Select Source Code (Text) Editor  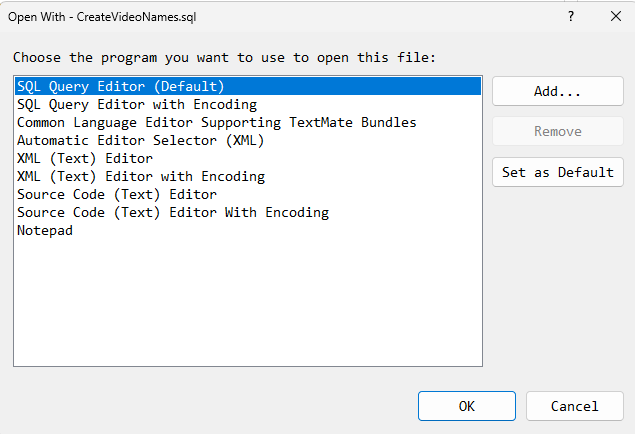click(117, 194)
